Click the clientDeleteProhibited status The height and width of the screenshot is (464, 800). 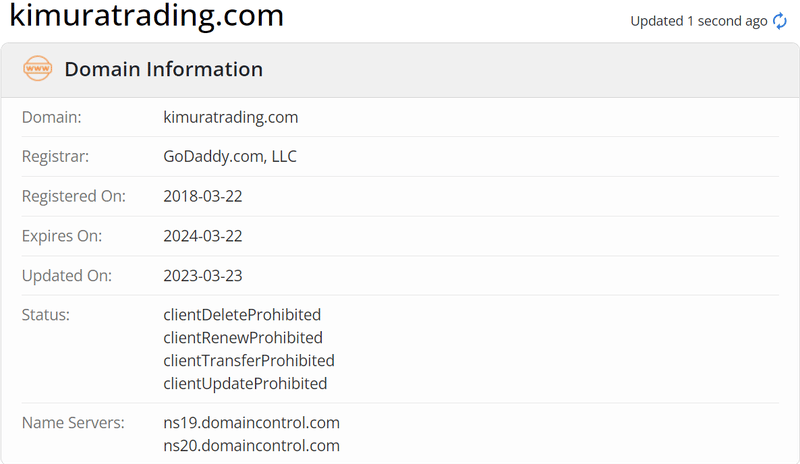coord(242,314)
